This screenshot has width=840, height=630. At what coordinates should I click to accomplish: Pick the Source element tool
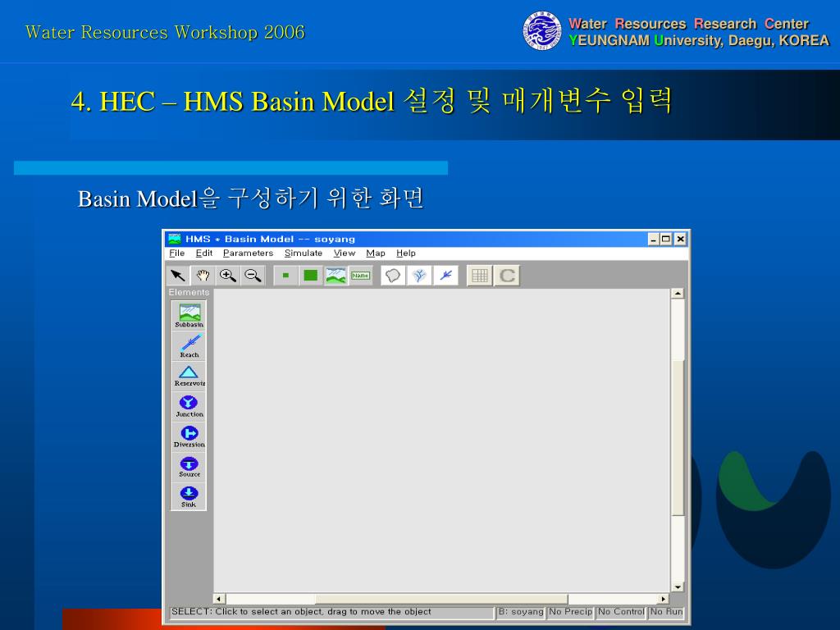(x=189, y=467)
